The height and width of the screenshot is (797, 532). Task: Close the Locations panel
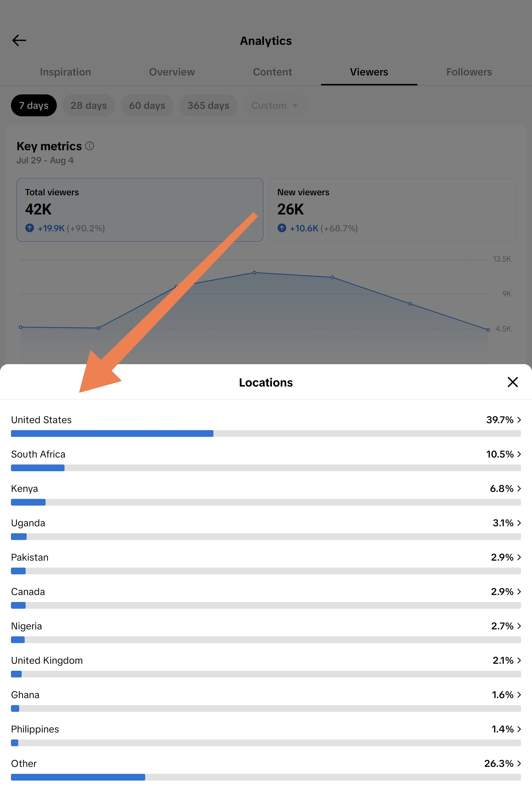(x=512, y=382)
